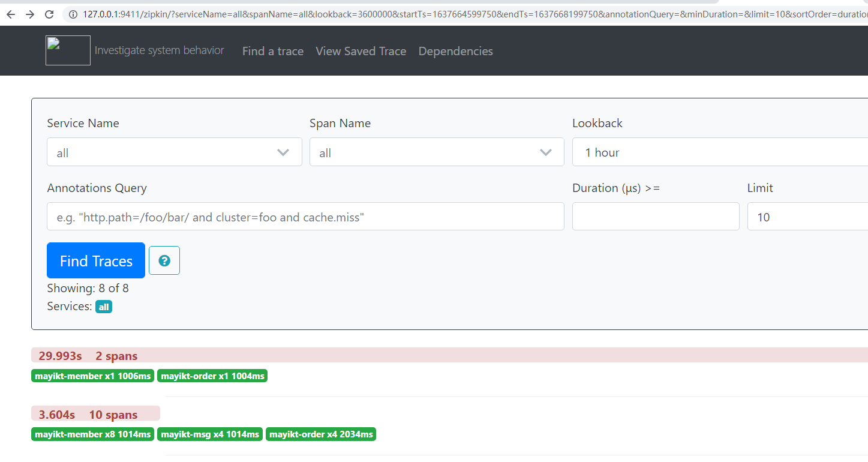The height and width of the screenshot is (462, 868).
Task: Click the 'Services:' label text
Action: coord(70,307)
